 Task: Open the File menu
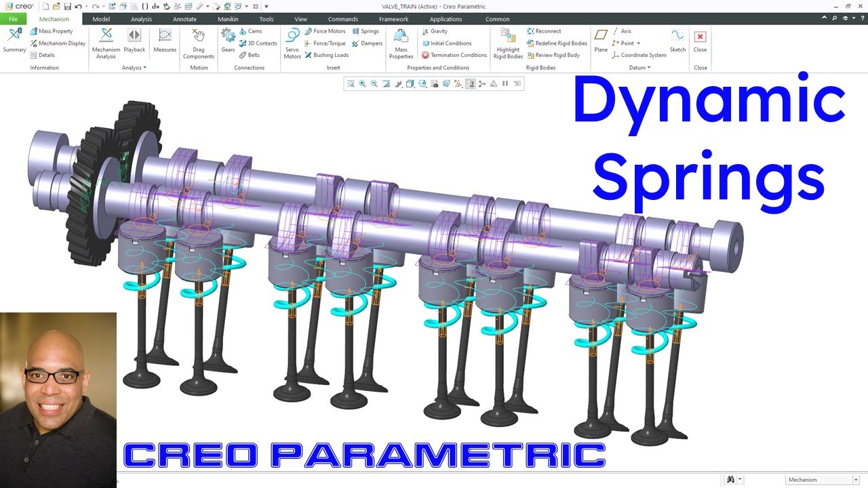pyautogui.click(x=14, y=19)
